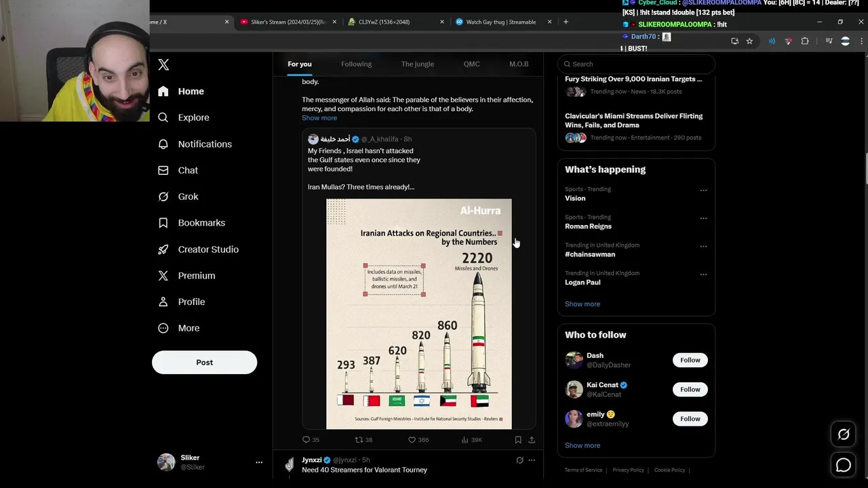View analytics showing 39K views
The image size is (868, 488).
[x=471, y=440]
